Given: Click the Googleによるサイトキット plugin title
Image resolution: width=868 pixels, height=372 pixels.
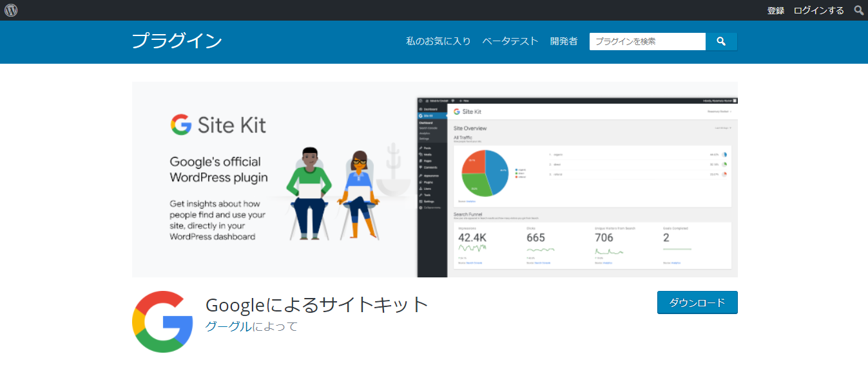Looking at the screenshot, I should (317, 304).
